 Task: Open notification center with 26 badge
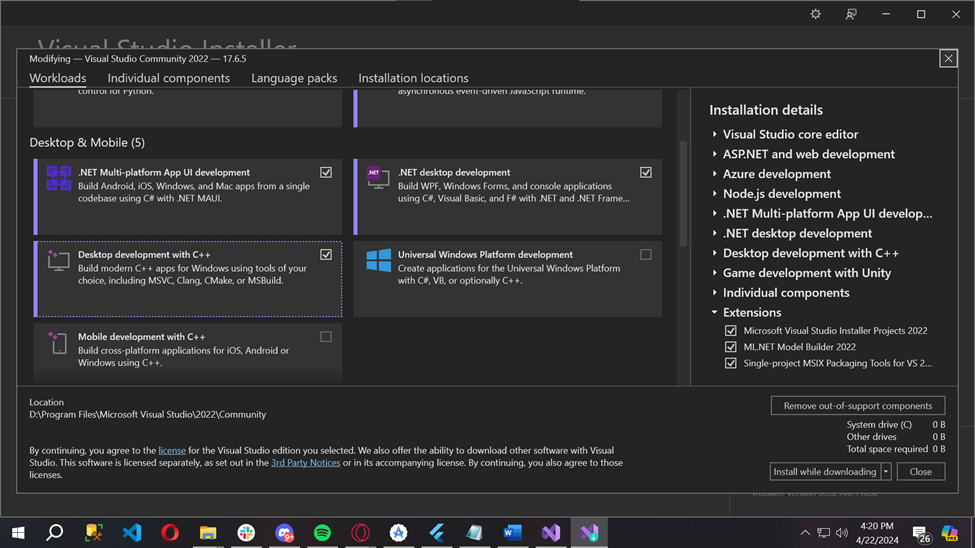pos(922,533)
